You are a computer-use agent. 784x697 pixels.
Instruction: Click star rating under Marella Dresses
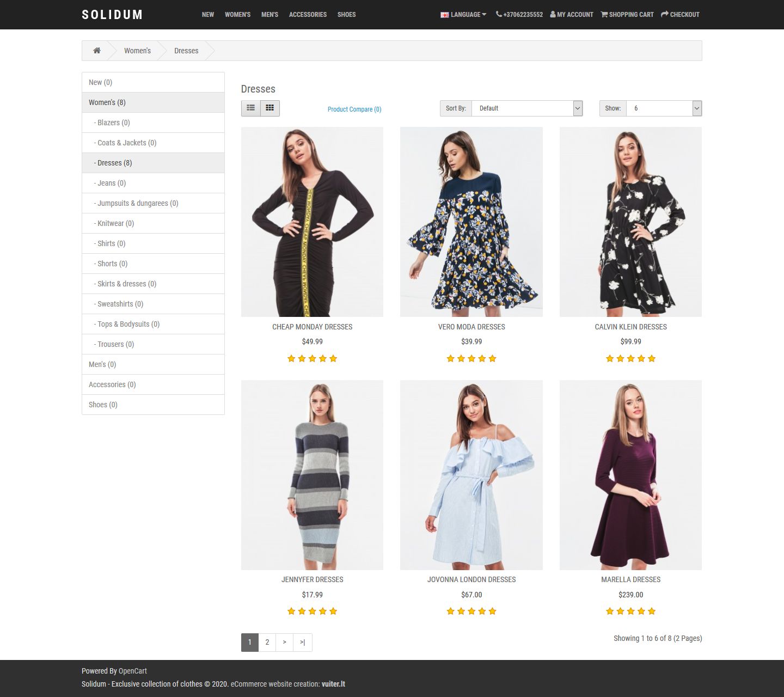pyautogui.click(x=631, y=611)
